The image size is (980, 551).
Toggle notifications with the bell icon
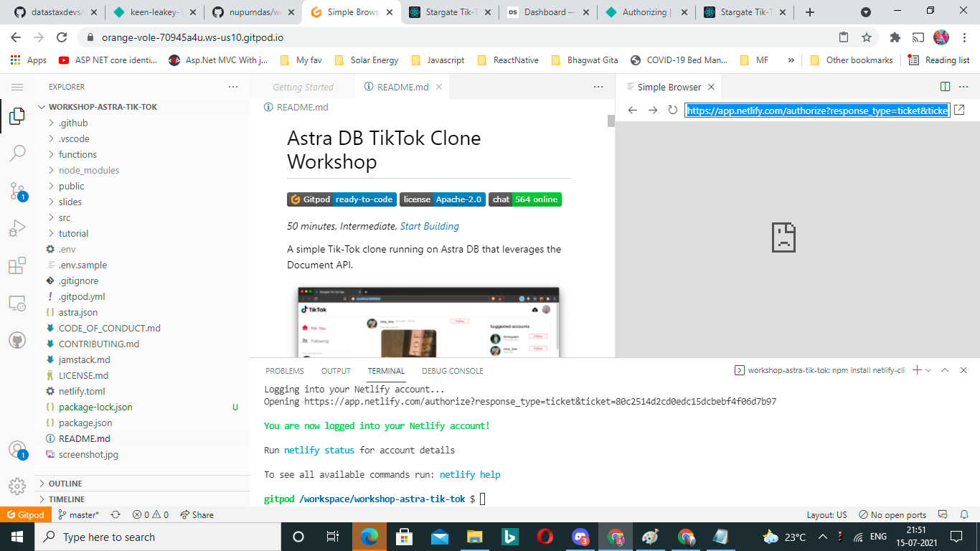[964, 514]
